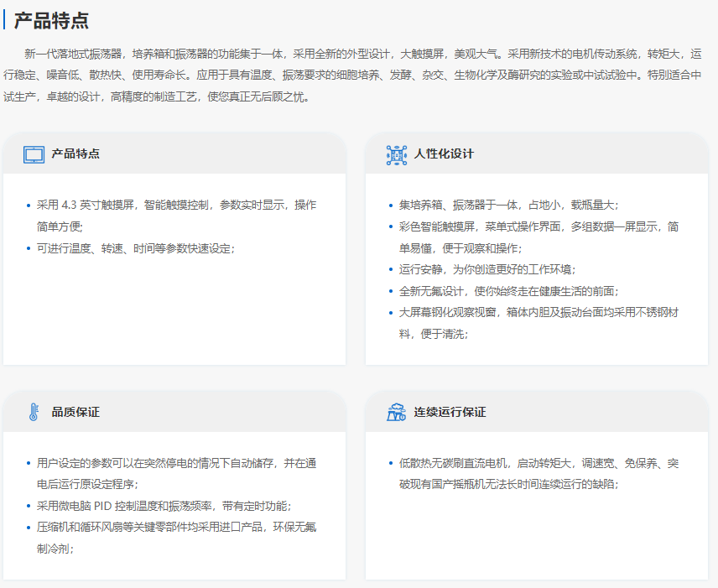Image resolution: width=718 pixels, height=588 pixels.
Task: Select the main 产品特点 page heading
Action: (x=51, y=21)
